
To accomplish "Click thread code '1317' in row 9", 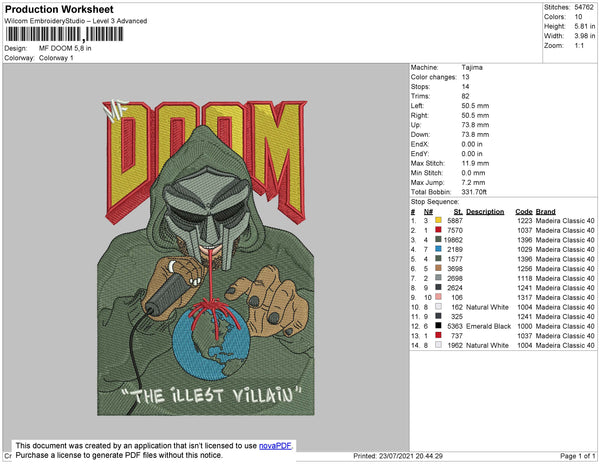I will pos(525,297).
